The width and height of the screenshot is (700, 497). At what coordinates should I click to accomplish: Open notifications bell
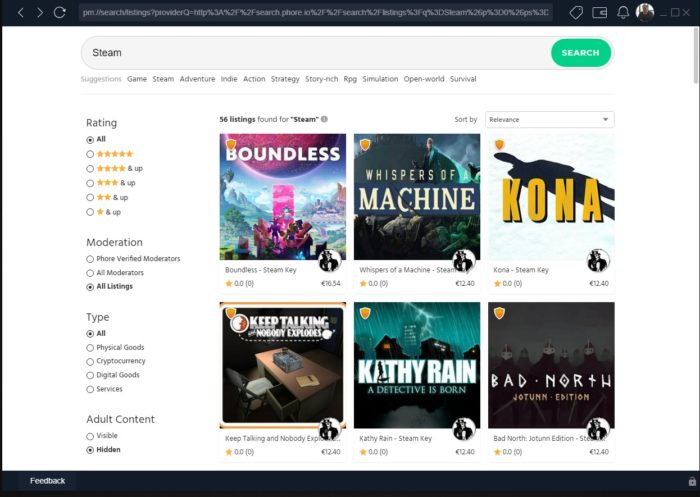point(623,13)
